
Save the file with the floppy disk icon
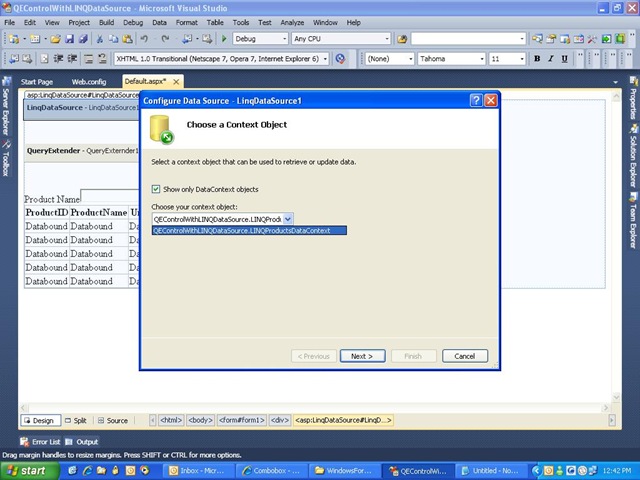tap(69, 39)
